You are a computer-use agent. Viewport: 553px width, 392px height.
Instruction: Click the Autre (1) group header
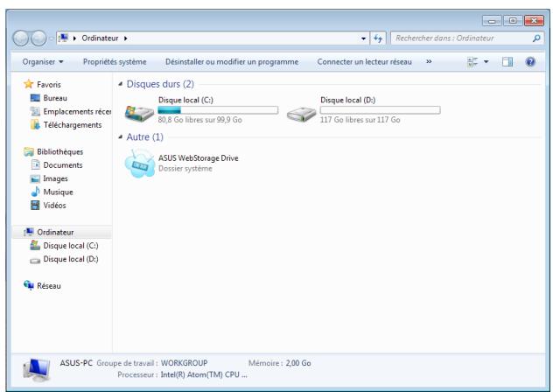(144, 136)
